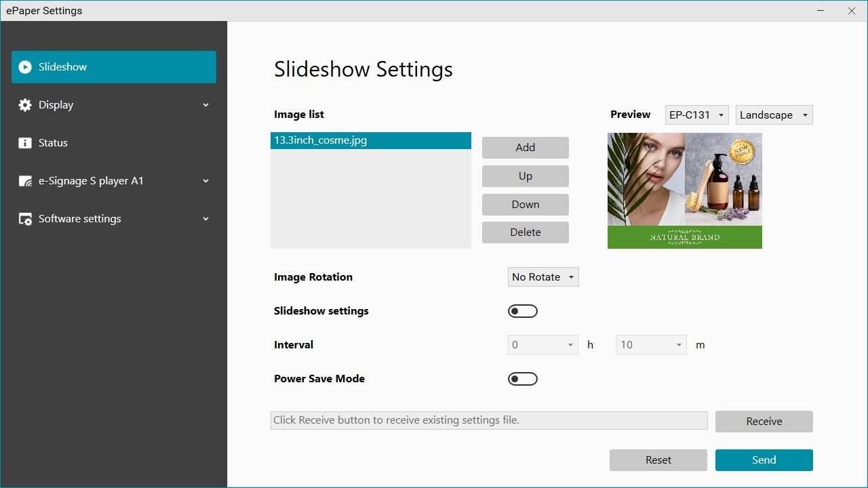Toggle the Slideshow settings off again
868x488 pixels.
522,310
